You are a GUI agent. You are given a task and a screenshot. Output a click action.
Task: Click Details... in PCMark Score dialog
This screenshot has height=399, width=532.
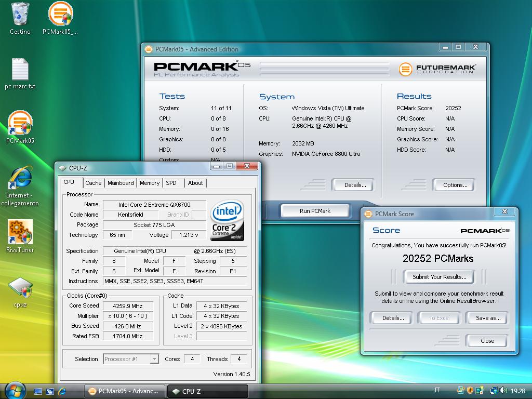coord(391,318)
